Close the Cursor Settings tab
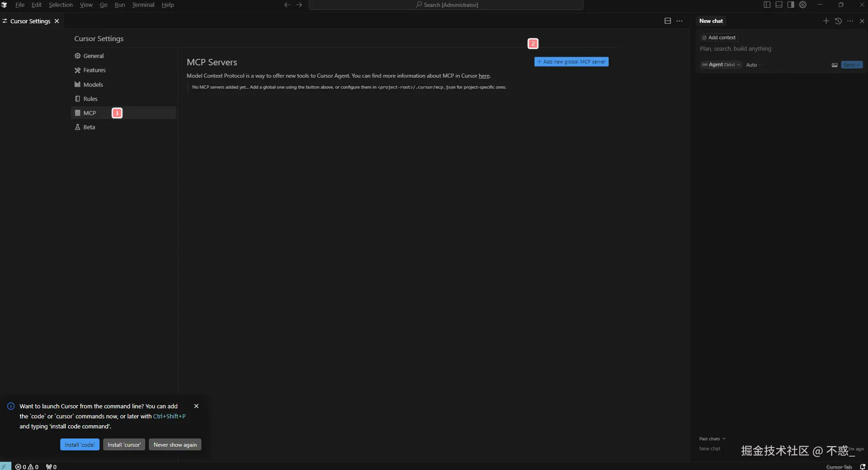Viewport: 868px width, 470px height. tap(57, 21)
